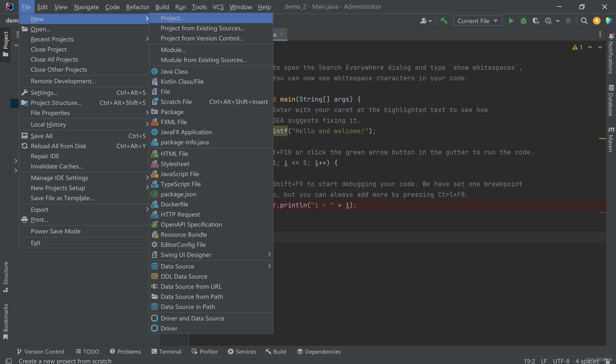
Task: Open the Navigate menu
Action: tap(86, 7)
